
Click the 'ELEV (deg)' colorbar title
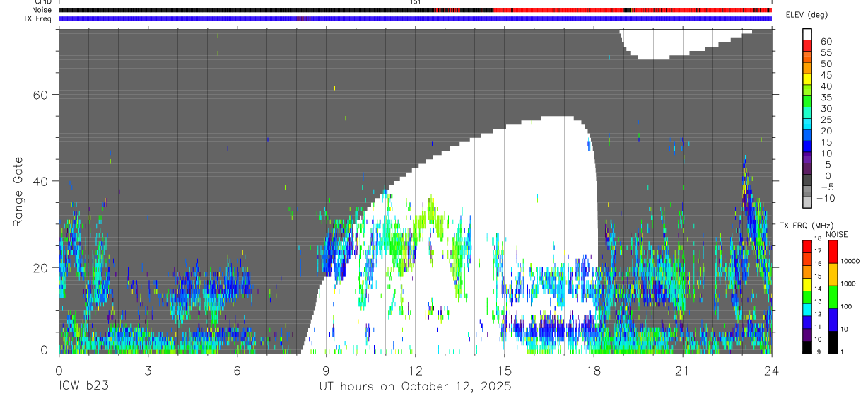click(x=807, y=15)
